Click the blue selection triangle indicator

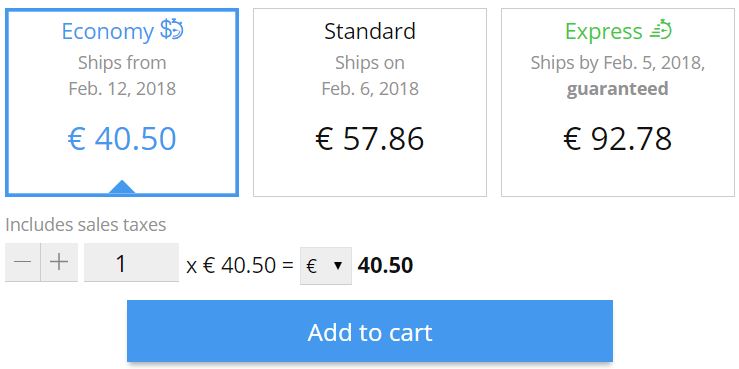click(122, 187)
